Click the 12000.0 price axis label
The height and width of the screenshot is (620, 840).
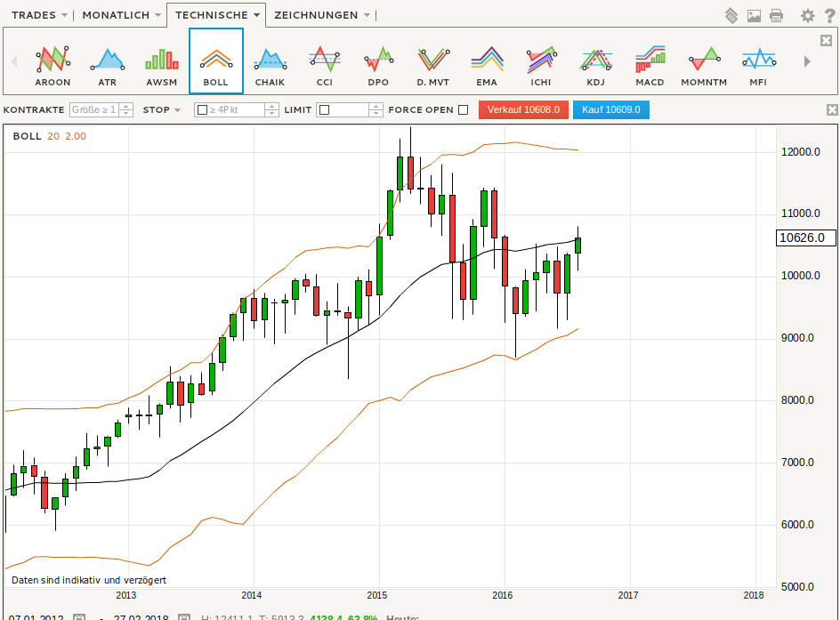[x=800, y=152]
